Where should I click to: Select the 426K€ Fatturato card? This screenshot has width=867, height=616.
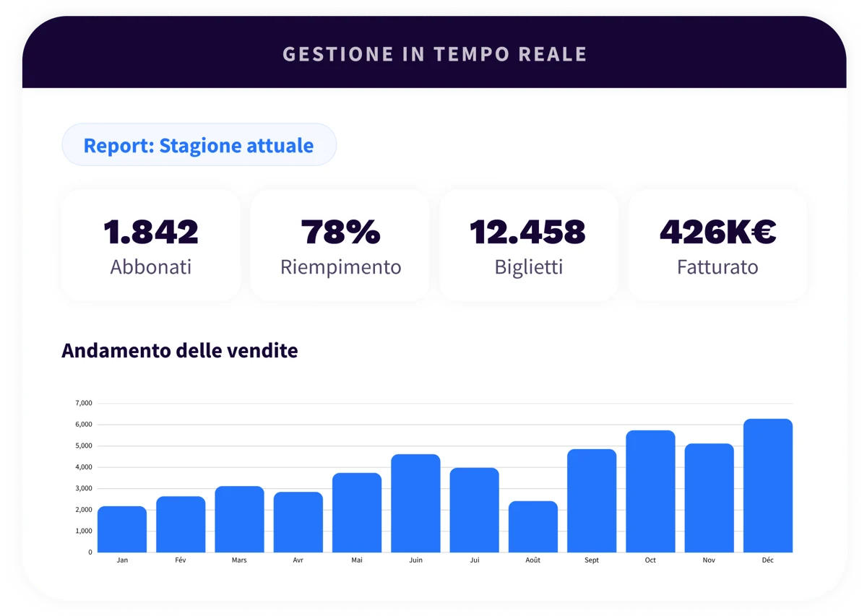pos(717,246)
